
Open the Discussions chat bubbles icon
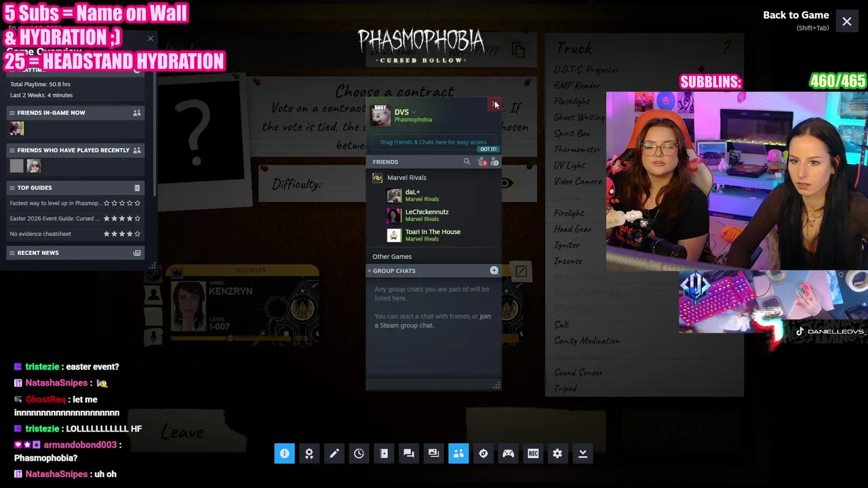409,453
